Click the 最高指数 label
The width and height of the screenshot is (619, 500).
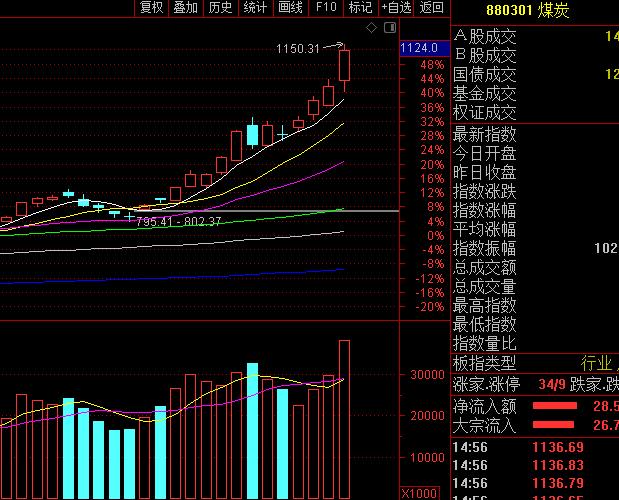pos(484,305)
